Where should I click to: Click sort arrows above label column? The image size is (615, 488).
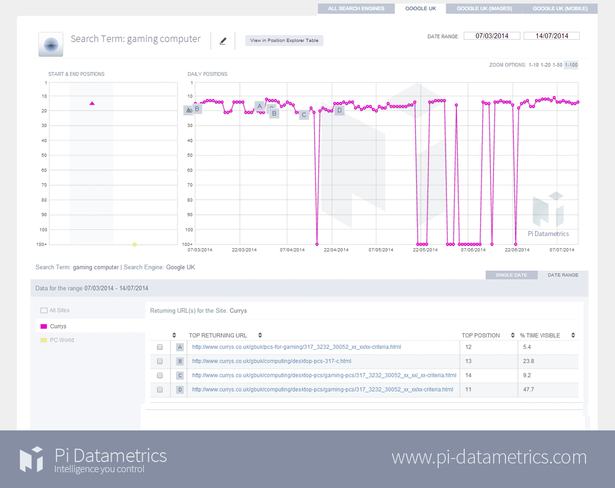pyautogui.click(x=174, y=335)
